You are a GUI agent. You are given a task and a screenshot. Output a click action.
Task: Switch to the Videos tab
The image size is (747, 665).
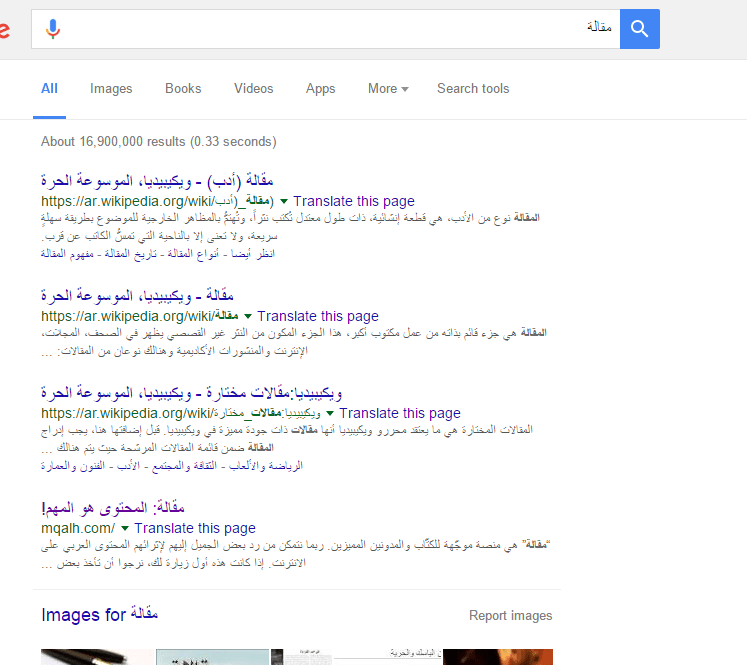[x=253, y=89]
